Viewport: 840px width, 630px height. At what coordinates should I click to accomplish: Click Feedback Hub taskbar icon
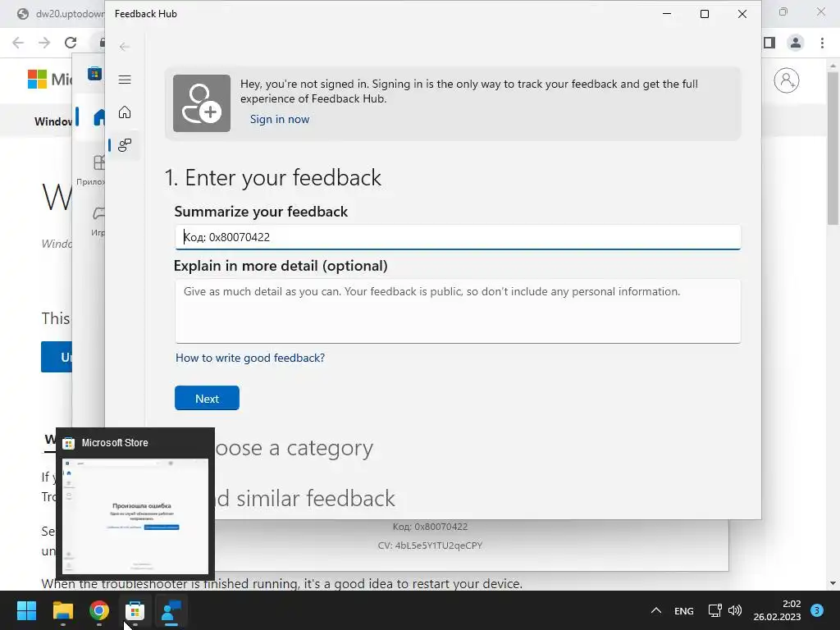[x=171, y=610]
